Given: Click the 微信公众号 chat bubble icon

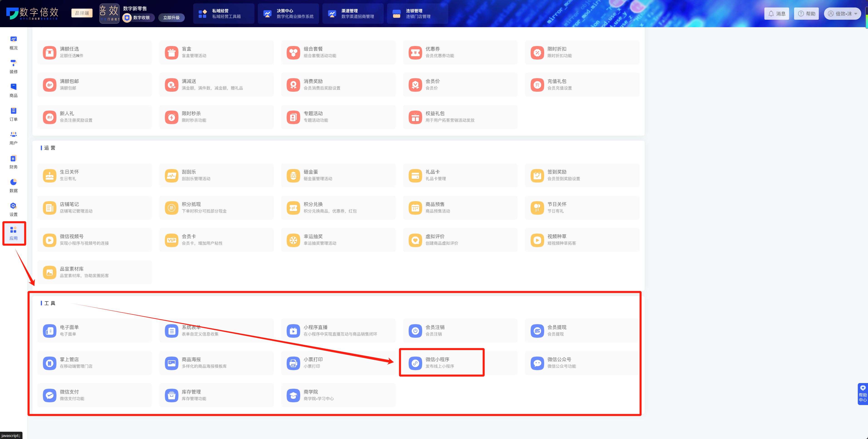Looking at the screenshot, I should [x=537, y=363].
